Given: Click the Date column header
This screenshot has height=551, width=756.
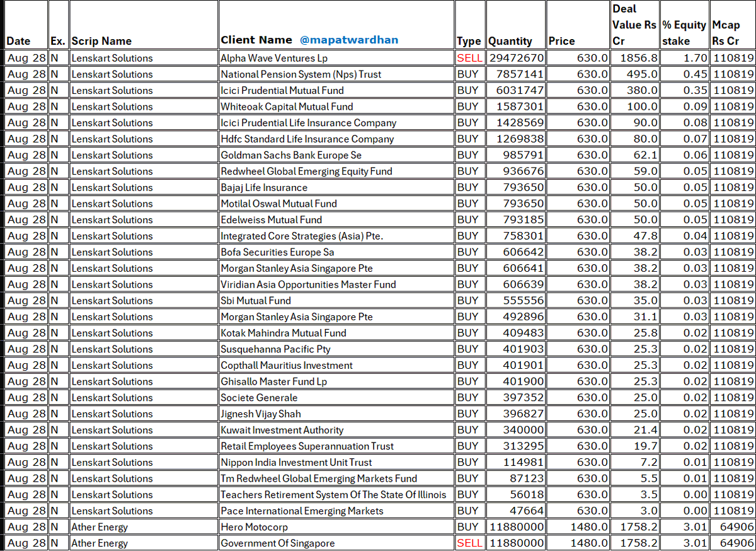Looking at the screenshot, I should (x=26, y=25).
